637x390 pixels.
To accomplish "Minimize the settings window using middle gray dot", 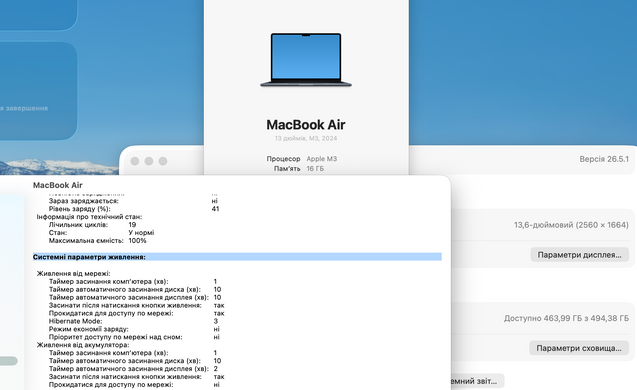I will pyautogui.click(x=149, y=161).
